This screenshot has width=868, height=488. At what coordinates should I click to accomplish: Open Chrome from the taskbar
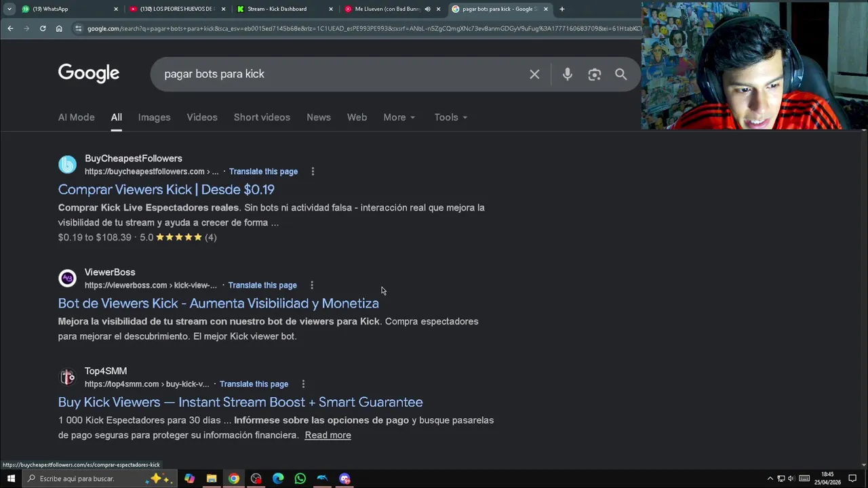point(234,479)
